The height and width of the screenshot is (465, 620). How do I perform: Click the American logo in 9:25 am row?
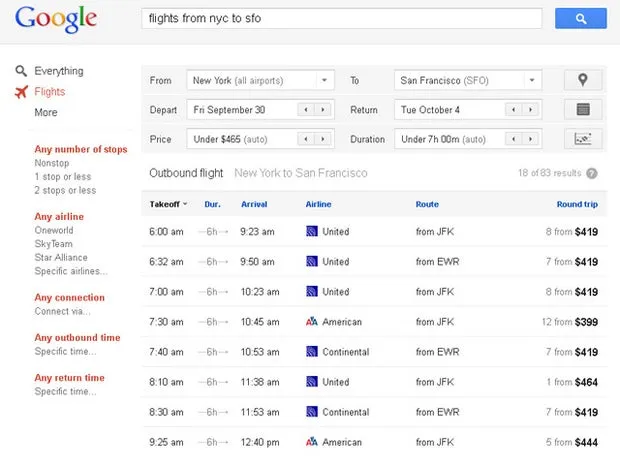coord(312,442)
